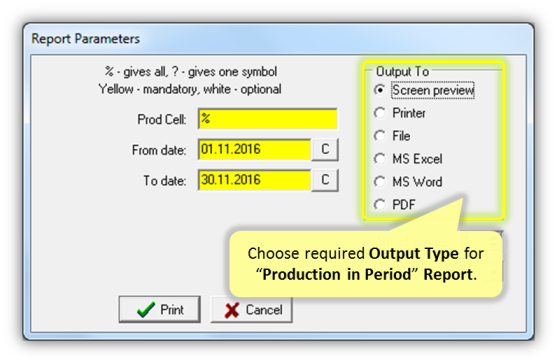Click the green checkmark Print icon
The width and height of the screenshot is (557, 363).
tap(146, 310)
